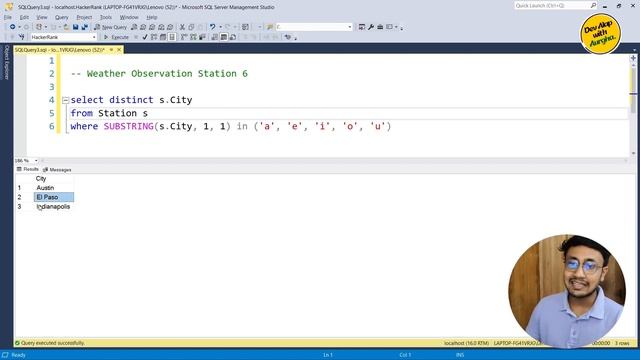Click Display Estimated Execution Plan icon
Viewport: 640px width, 360px height.
(154, 37)
